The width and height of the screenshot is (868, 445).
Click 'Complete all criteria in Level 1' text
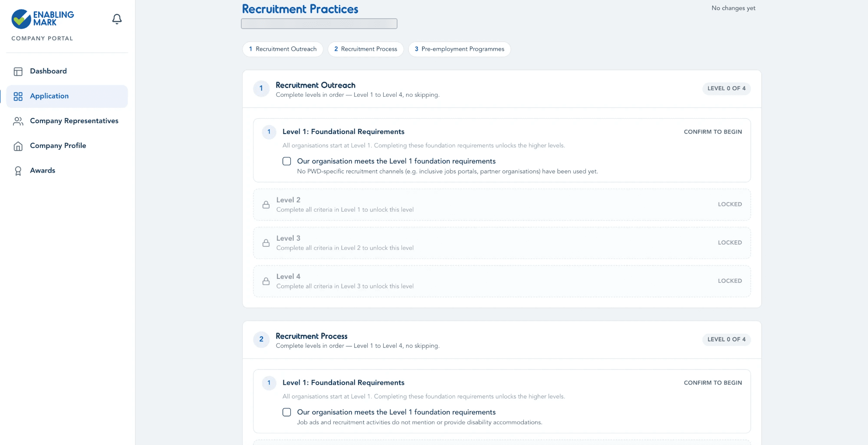point(345,210)
